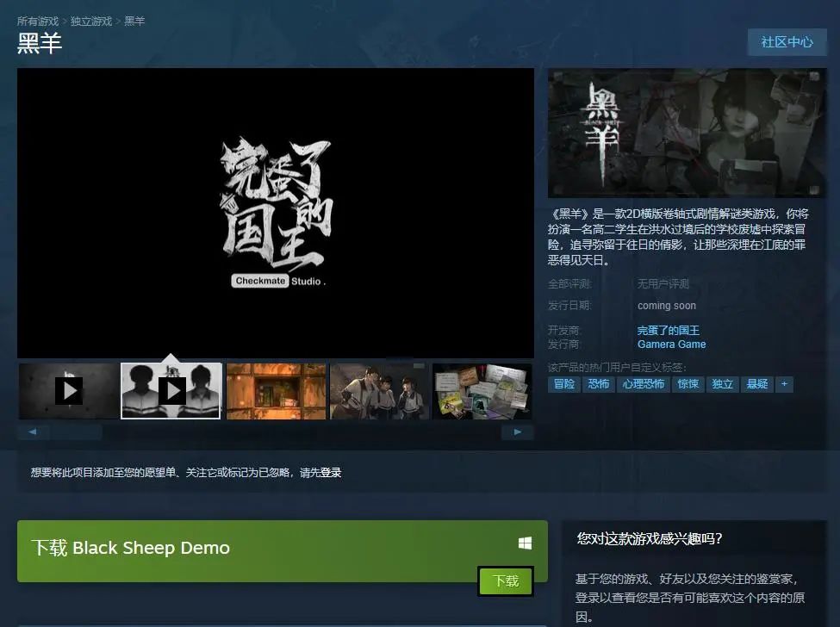
Task: Open the 社区中心 community hub
Action: pyautogui.click(x=785, y=41)
